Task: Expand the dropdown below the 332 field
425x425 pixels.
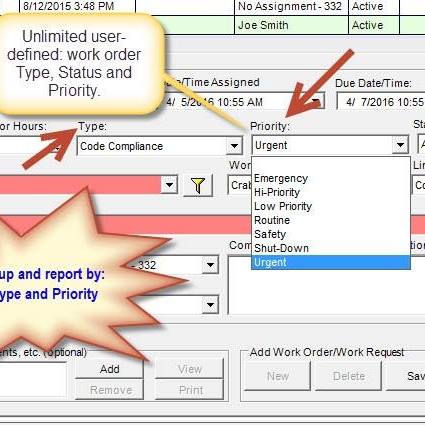Action: pyautogui.click(x=210, y=304)
